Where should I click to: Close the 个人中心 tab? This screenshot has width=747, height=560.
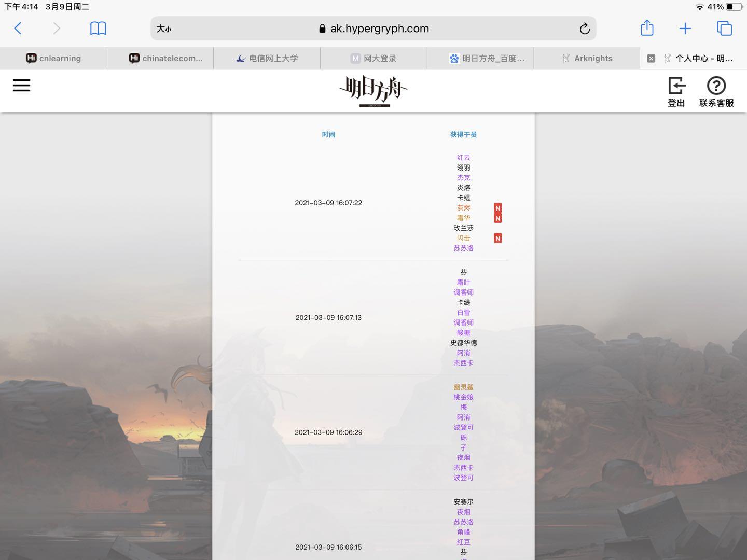651,59
